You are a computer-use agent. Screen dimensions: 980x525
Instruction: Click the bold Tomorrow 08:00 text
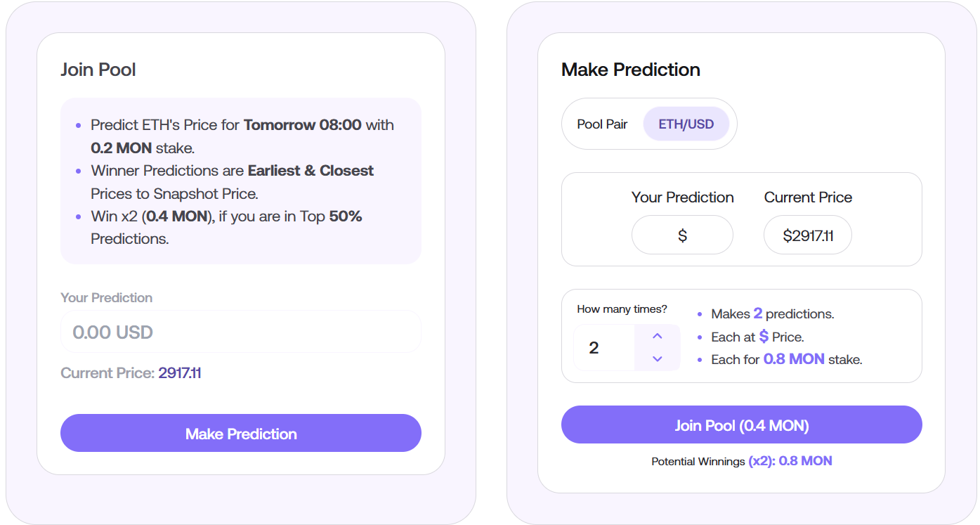(303, 125)
